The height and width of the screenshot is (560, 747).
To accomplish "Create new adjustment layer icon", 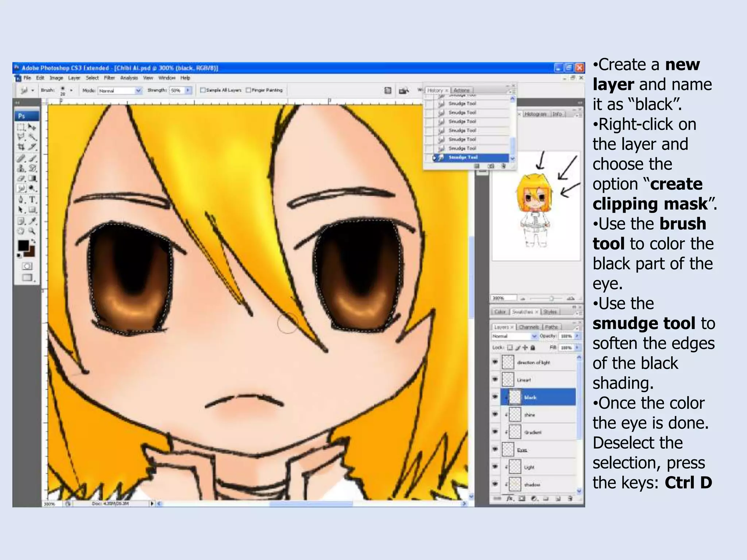I will (x=534, y=498).
